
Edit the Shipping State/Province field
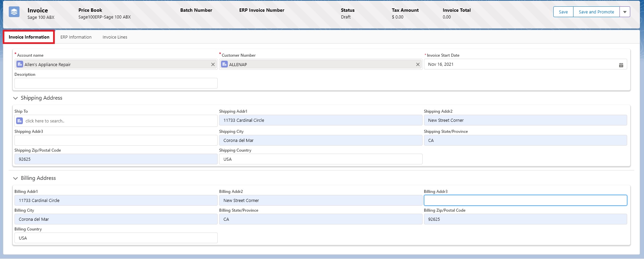pyautogui.click(x=525, y=140)
